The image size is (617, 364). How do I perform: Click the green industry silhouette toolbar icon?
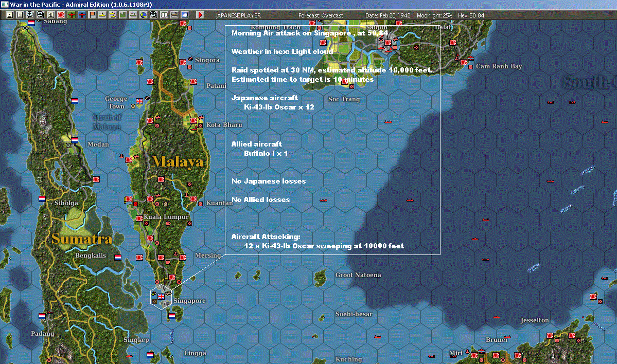click(x=123, y=15)
